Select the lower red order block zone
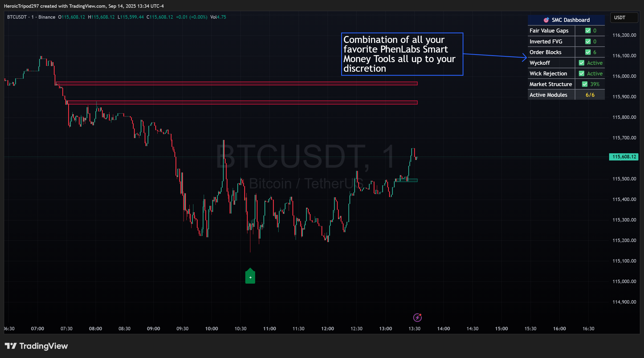Screen dimensions: 644x358 242,102
